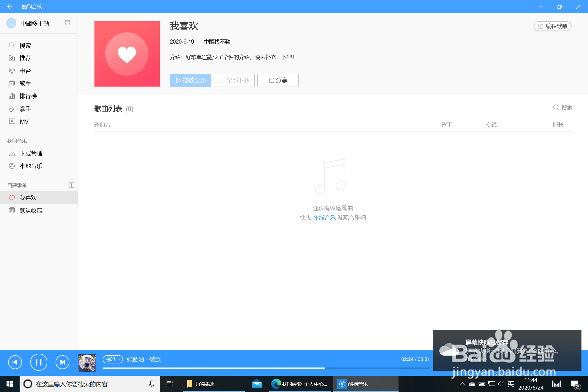This screenshot has width=588, height=392.
Task: Select the 默认收藏 playlist
Action: click(31, 210)
